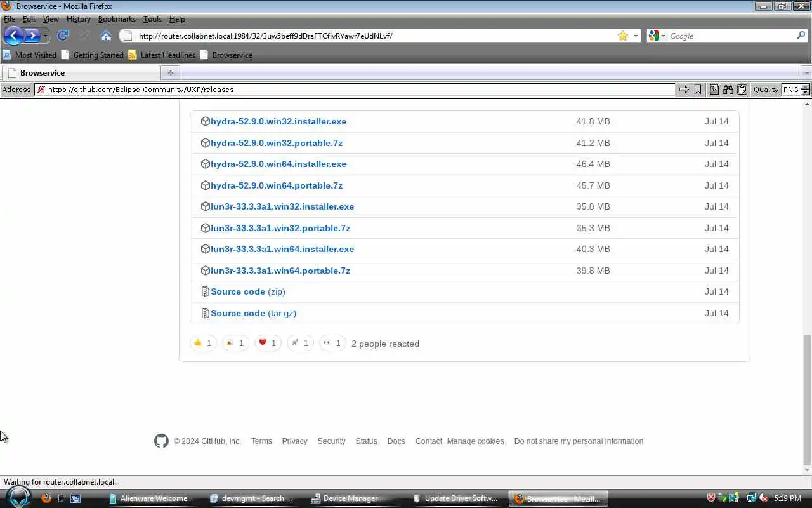Image resolution: width=812 pixels, height=508 pixels.
Task: Open the Firefox home page icon
Action: click(x=106, y=36)
